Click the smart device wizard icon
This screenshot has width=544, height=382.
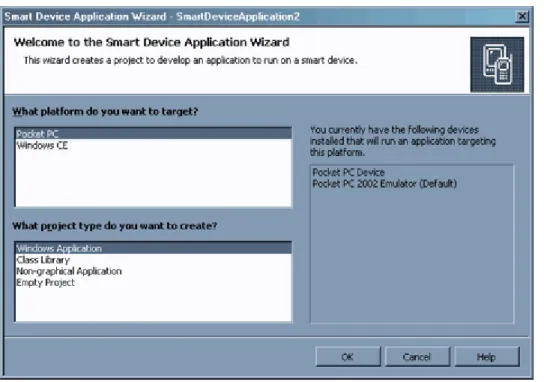(x=497, y=65)
